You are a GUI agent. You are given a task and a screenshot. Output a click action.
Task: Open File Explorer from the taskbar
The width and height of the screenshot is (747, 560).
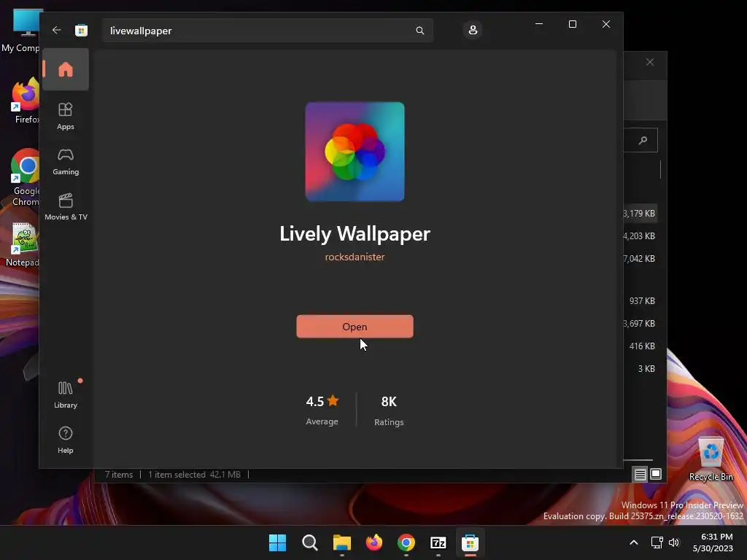pyautogui.click(x=342, y=542)
